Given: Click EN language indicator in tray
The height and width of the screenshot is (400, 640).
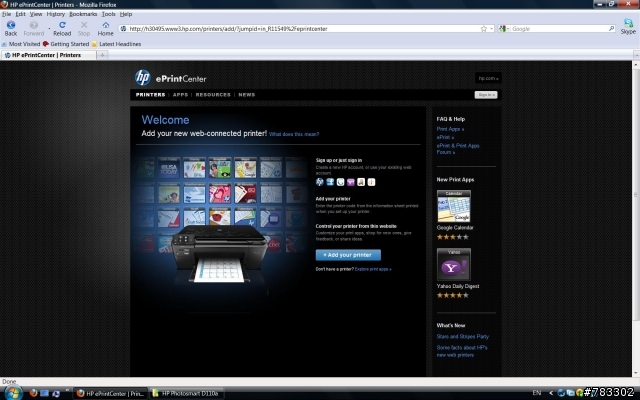Looking at the screenshot, I should 537,393.
